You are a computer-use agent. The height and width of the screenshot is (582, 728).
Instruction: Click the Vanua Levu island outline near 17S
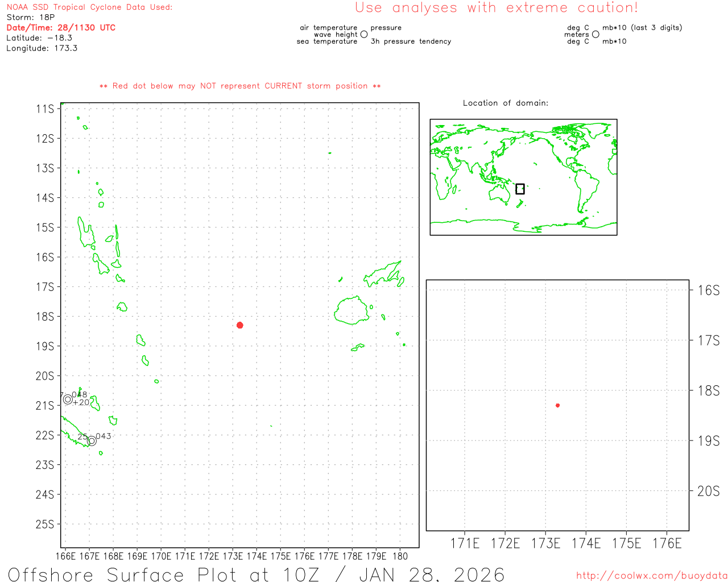(384, 275)
